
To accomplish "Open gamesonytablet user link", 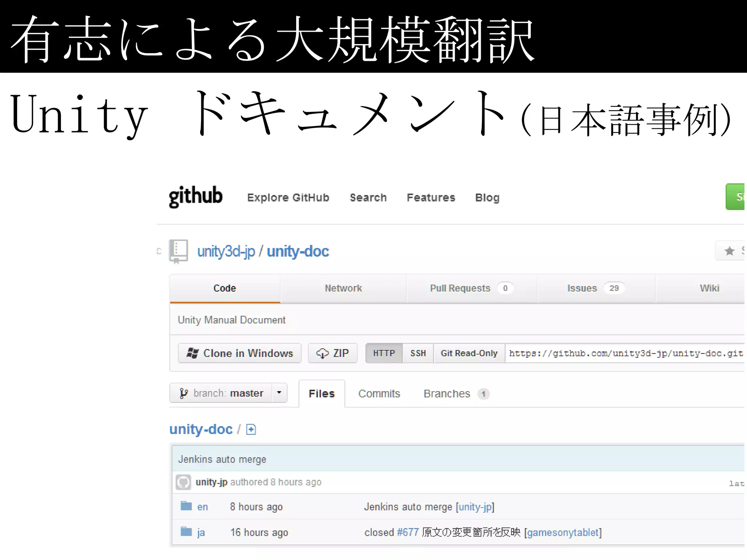I will pos(563,533).
